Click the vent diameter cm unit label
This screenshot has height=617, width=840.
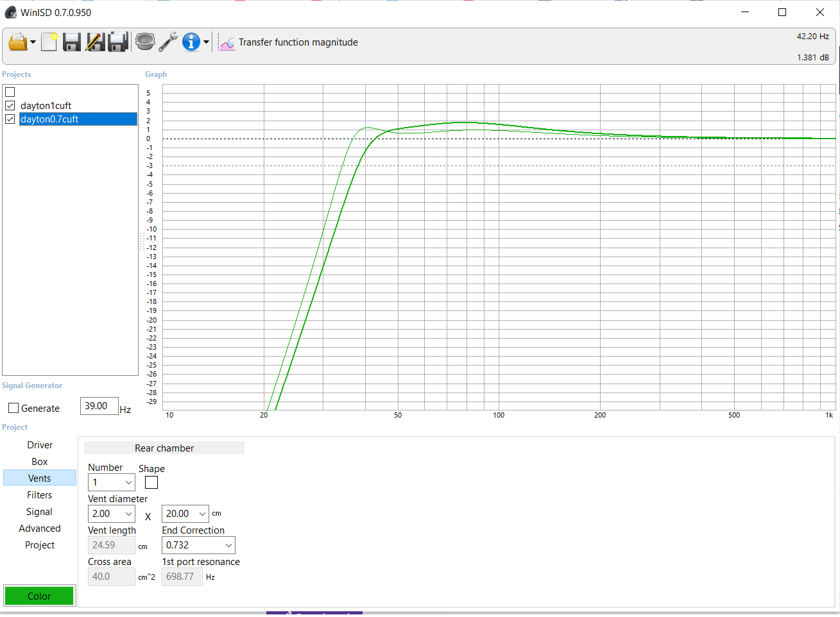216,514
